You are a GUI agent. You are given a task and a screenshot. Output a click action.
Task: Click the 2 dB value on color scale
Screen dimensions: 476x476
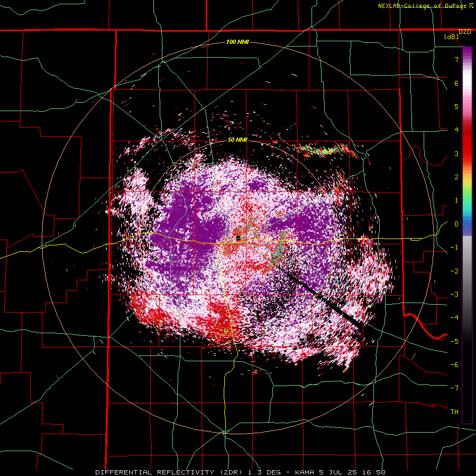(456, 177)
